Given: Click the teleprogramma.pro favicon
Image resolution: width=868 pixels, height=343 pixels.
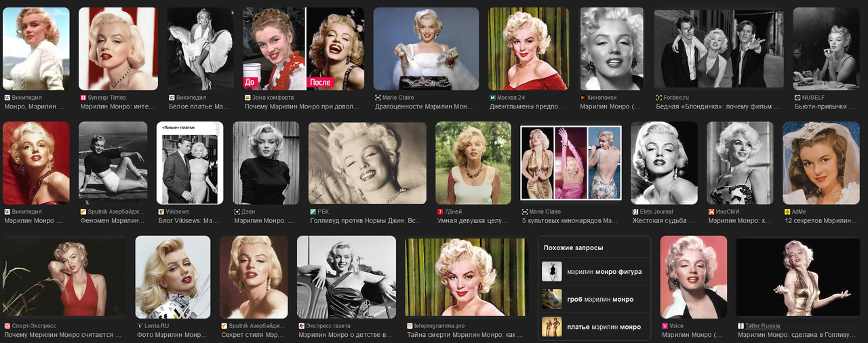Looking at the screenshot, I should point(410,326).
